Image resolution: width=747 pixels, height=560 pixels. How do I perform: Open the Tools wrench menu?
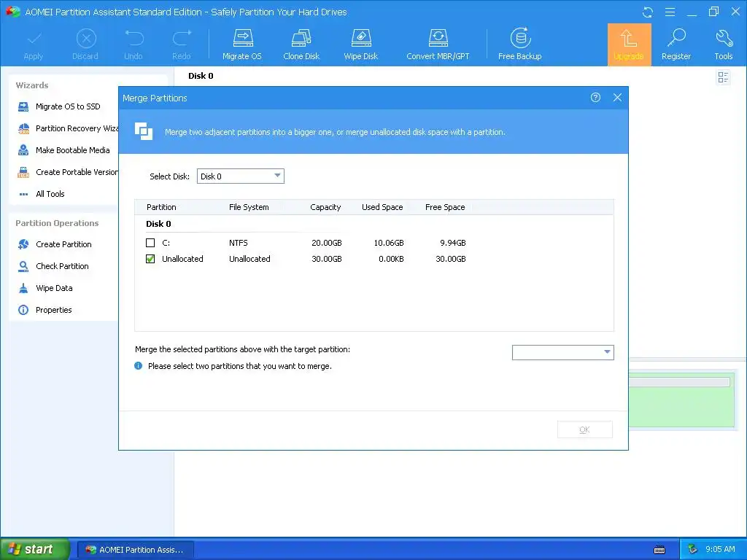point(723,44)
